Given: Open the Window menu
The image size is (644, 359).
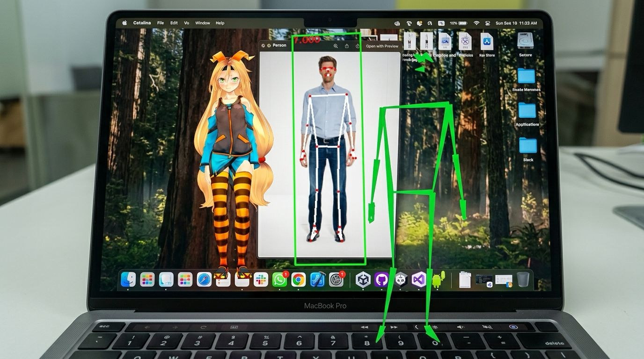Looking at the screenshot, I should 203,23.
